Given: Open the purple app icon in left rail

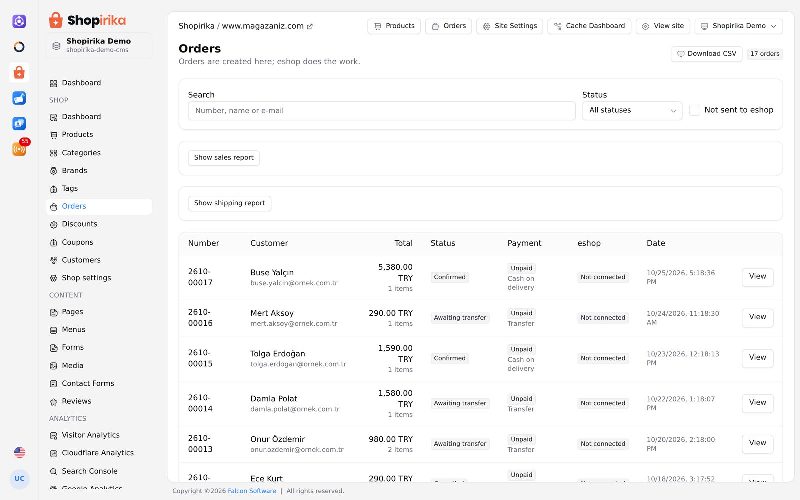Looking at the screenshot, I should click(19, 21).
